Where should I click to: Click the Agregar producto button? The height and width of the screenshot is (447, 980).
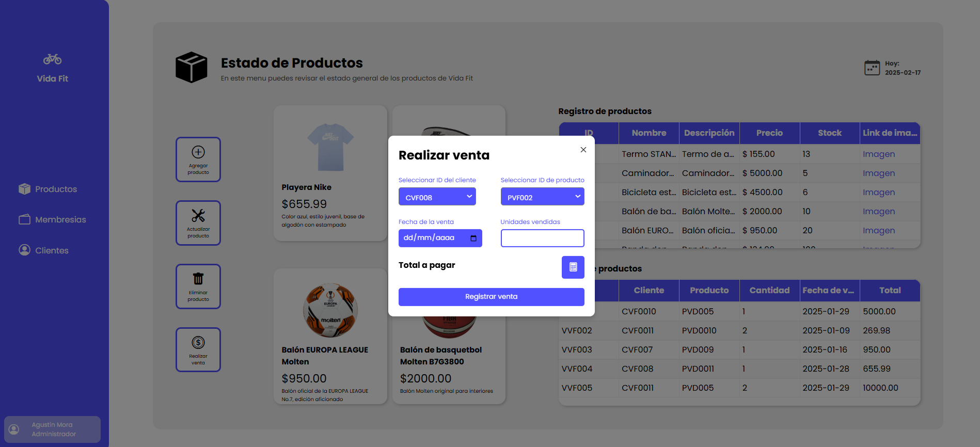198,159
